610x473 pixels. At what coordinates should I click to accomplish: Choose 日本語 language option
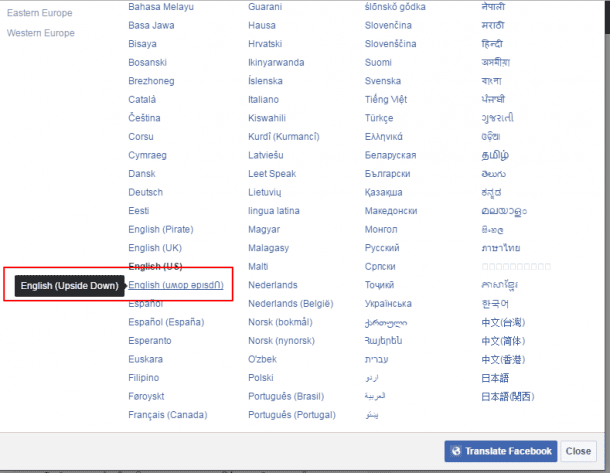point(494,378)
